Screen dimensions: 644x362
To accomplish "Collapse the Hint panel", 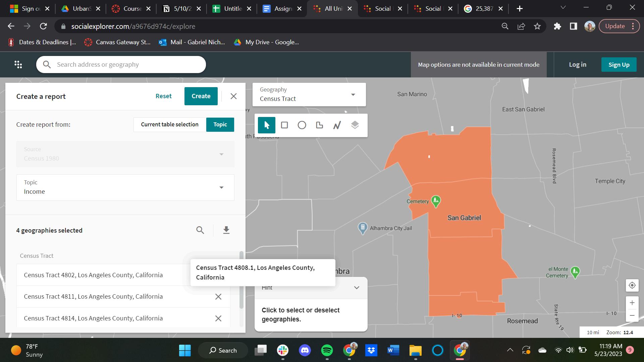I will (357, 288).
